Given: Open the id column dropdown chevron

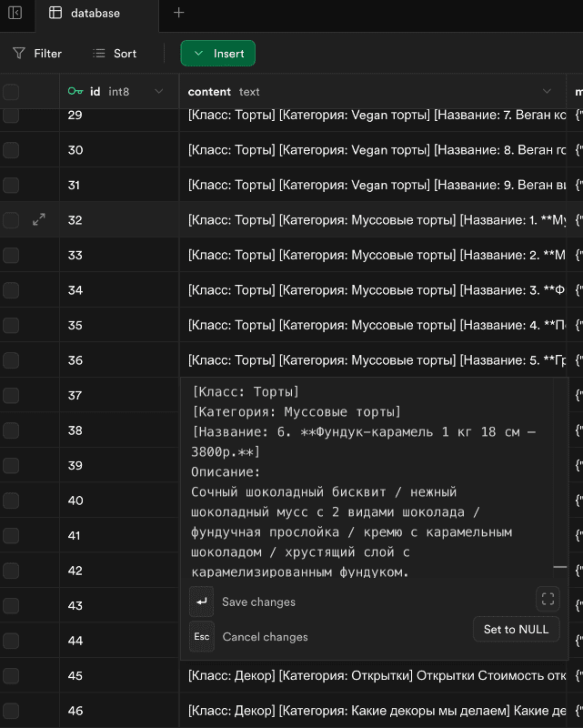Looking at the screenshot, I should coord(160,92).
